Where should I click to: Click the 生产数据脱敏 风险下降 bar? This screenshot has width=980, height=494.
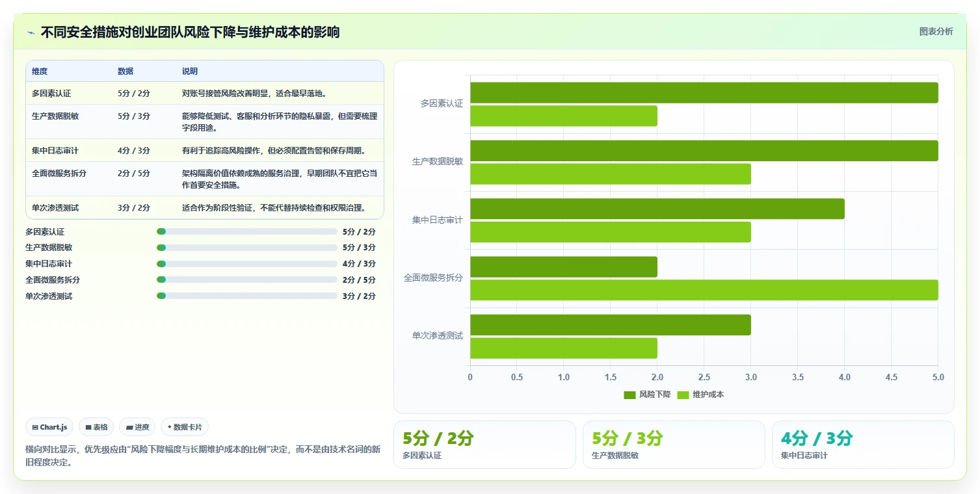point(704,151)
